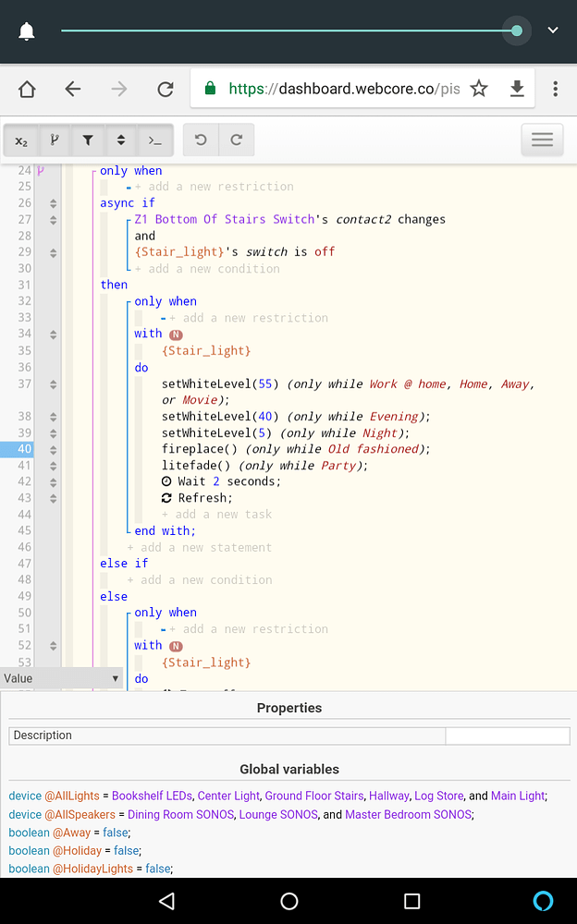The image size is (577, 924).
Task: Open the hamburger menu in webCoRE toolbar
Action: 542,140
